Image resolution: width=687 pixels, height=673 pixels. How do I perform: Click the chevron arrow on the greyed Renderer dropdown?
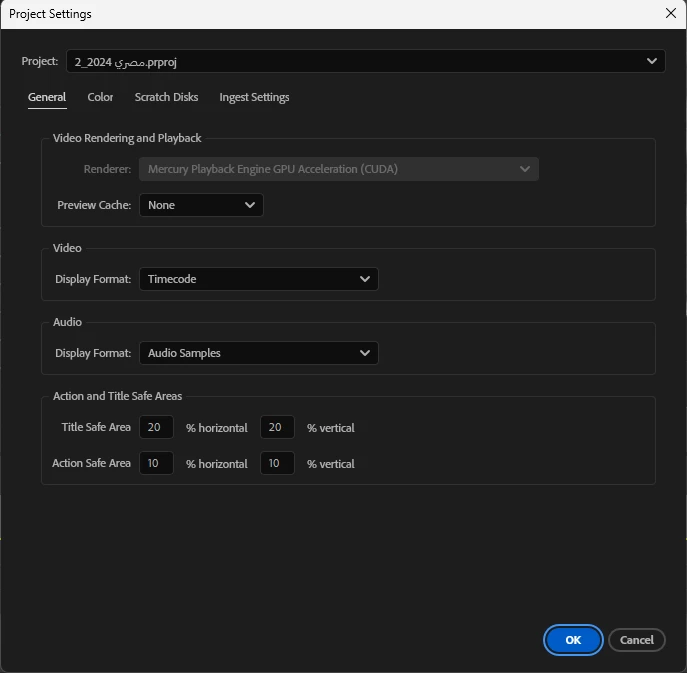pyautogui.click(x=524, y=169)
